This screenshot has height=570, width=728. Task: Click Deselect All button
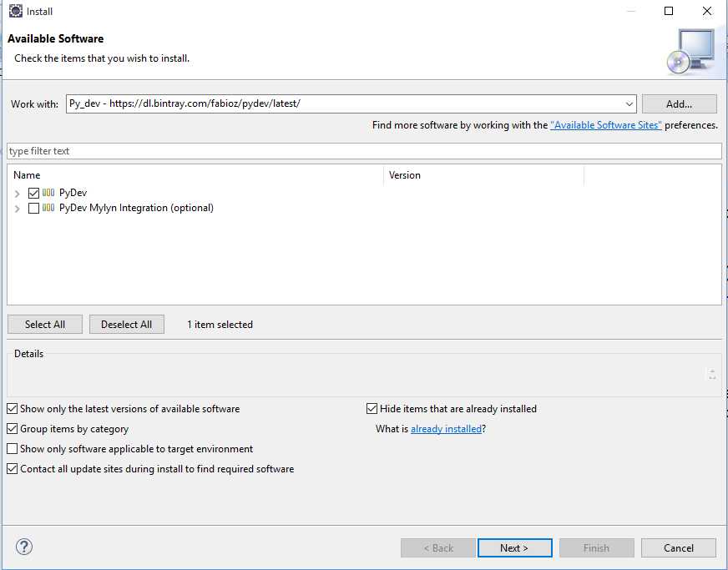pyautogui.click(x=127, y=325)
